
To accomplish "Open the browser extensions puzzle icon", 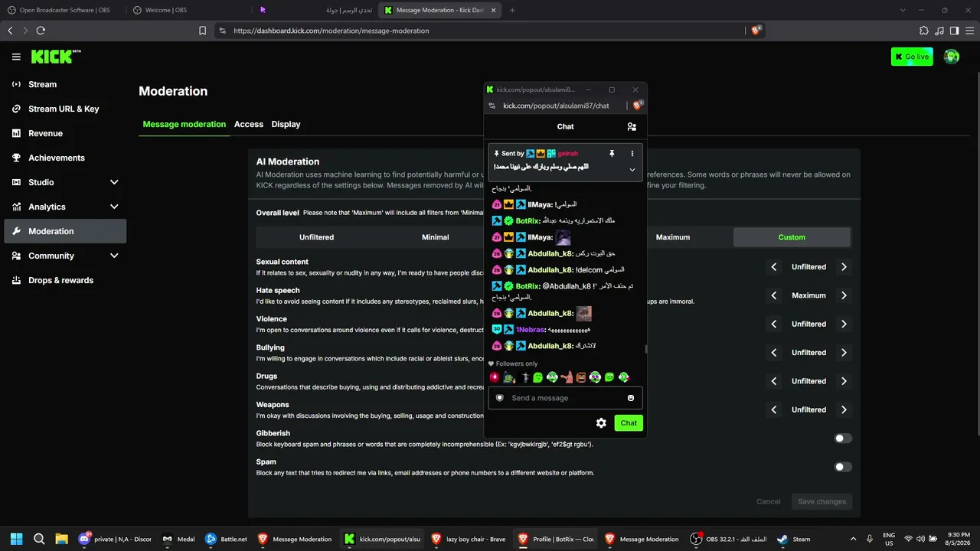I will point(924,31).
